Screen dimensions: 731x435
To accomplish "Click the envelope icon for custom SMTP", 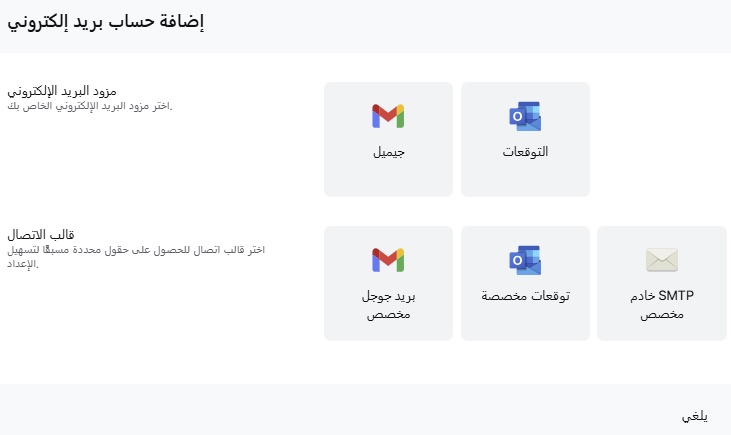I will pos(662,261).
